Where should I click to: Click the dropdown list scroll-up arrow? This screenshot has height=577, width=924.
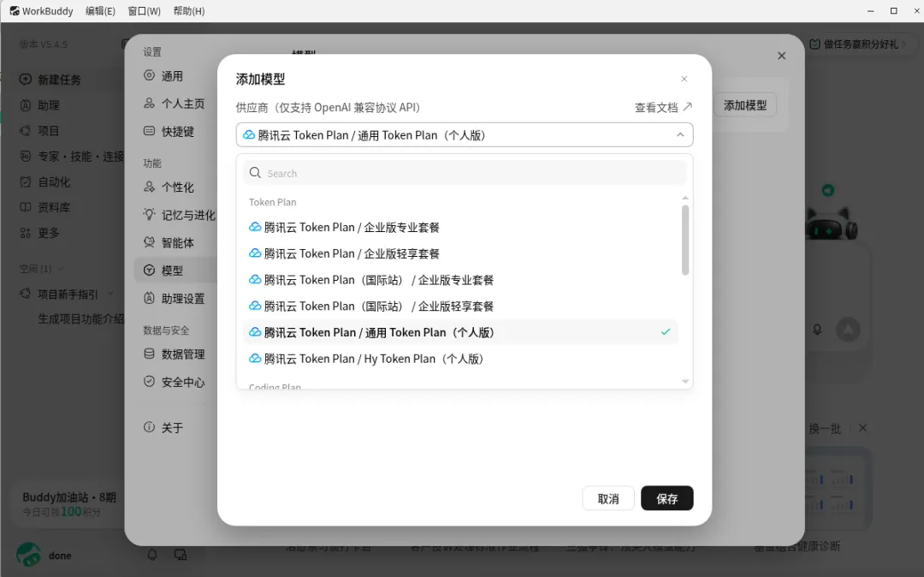pyautogui.click(x=684, y=198)
